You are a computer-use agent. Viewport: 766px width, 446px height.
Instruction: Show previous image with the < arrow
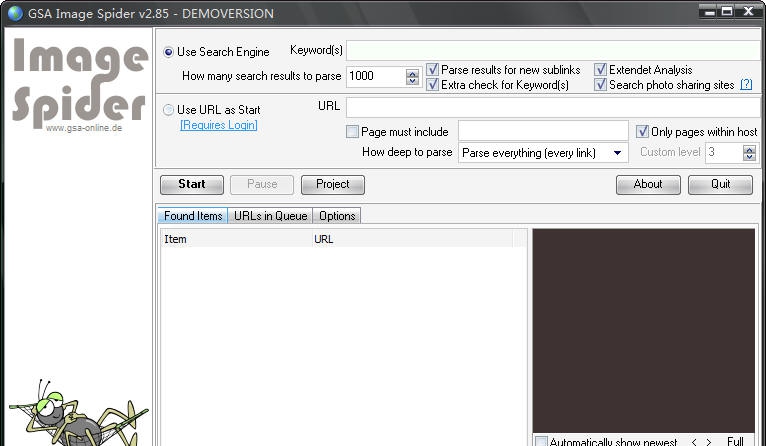pos(694,442)
